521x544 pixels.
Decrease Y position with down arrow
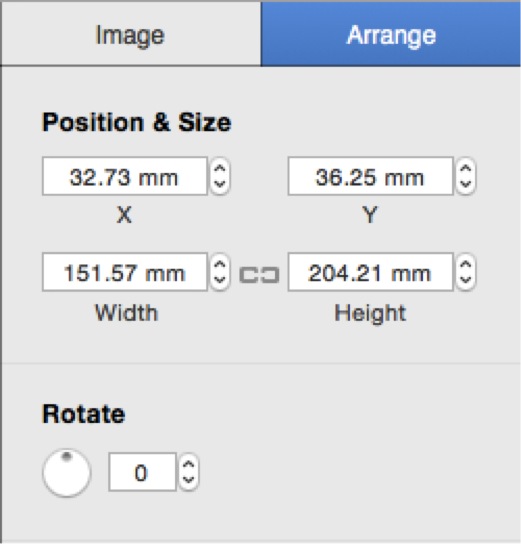(x=466, y=185)
